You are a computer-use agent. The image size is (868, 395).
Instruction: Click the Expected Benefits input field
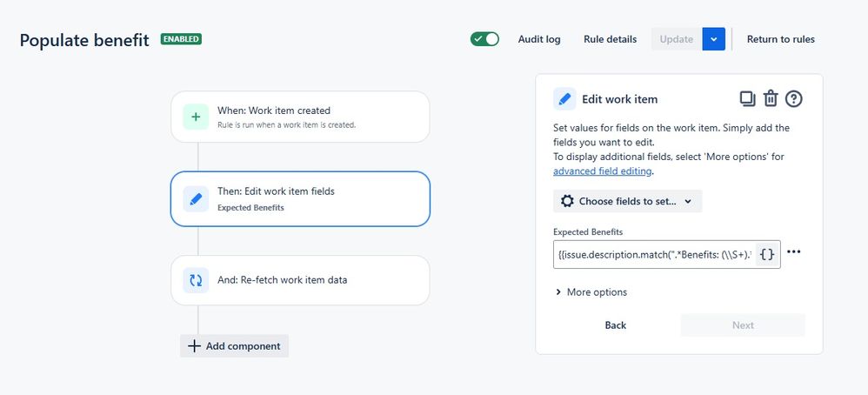tap(654, 254)
